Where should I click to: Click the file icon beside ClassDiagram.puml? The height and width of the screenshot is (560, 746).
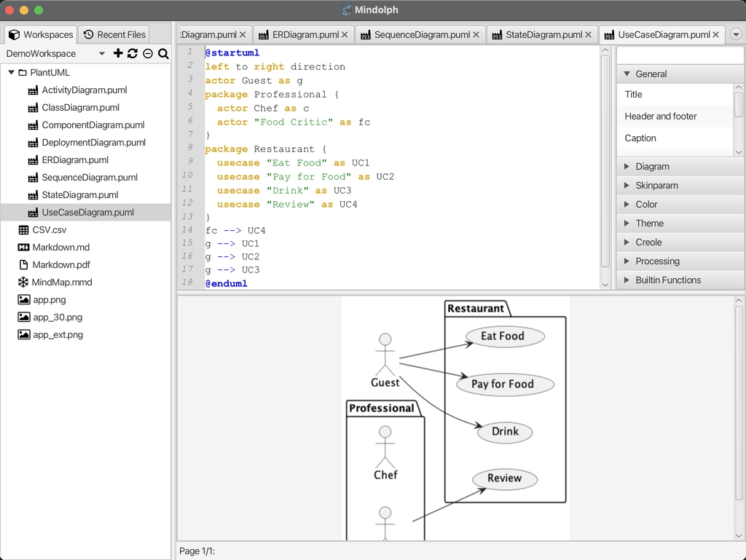click(x=33, y=108)
